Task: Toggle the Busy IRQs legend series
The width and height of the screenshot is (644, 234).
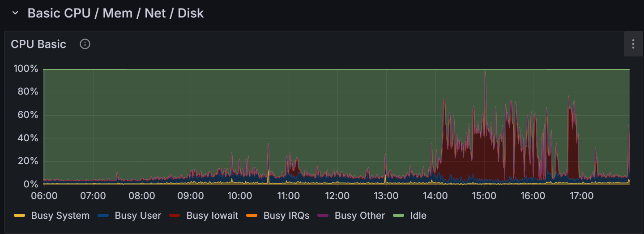Action: (x=286, y=216)
